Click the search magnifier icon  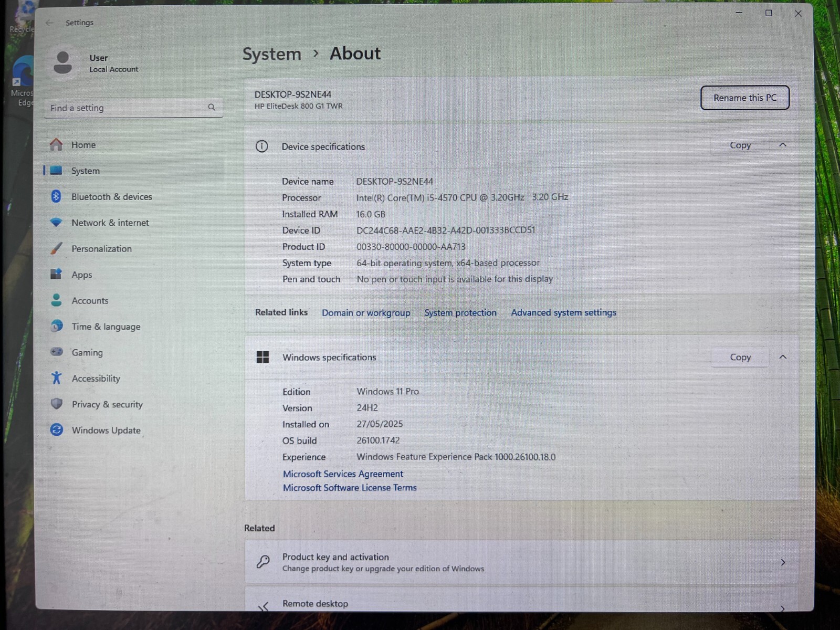(212, 107)
